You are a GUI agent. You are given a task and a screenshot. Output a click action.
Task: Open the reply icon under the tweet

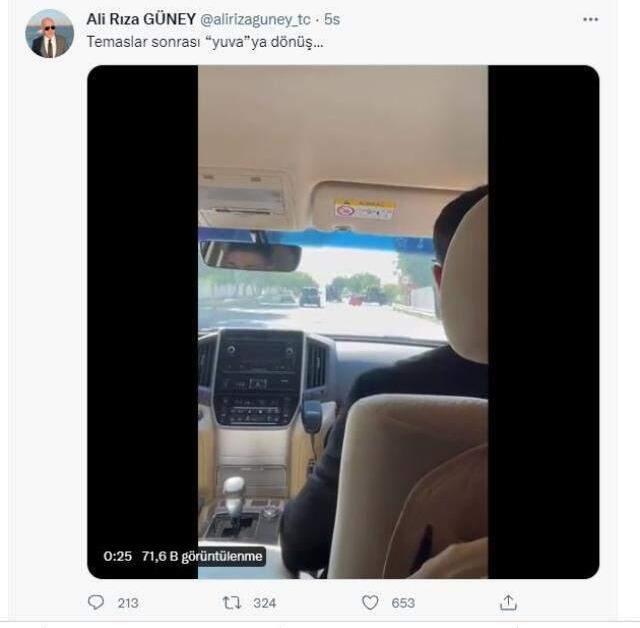pyautogui.click(x=96, y=602)
